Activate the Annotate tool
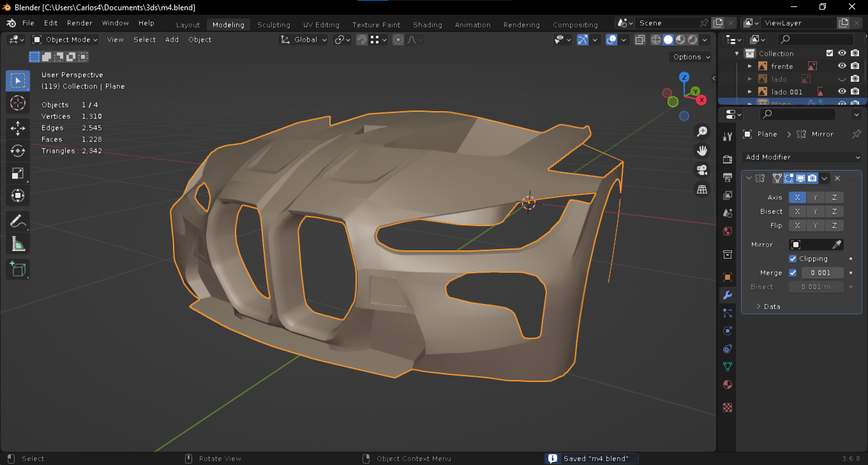 [18, 222]
